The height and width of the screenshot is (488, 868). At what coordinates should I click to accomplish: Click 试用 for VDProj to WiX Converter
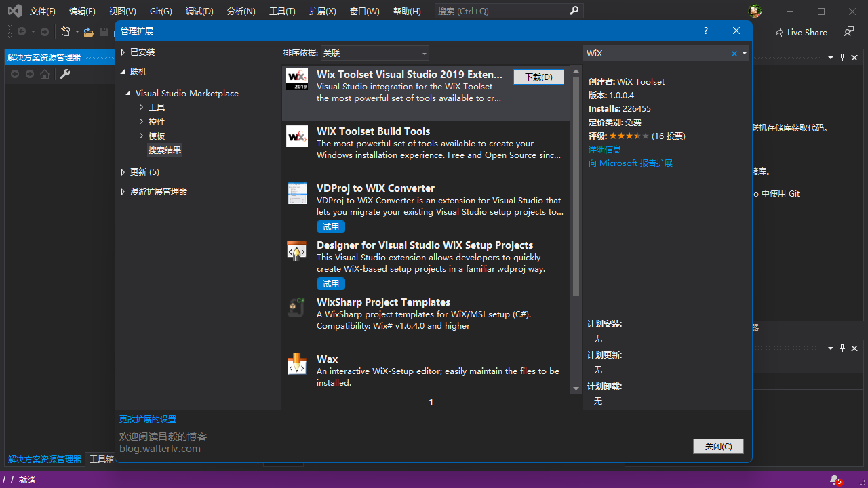point(331,226)
